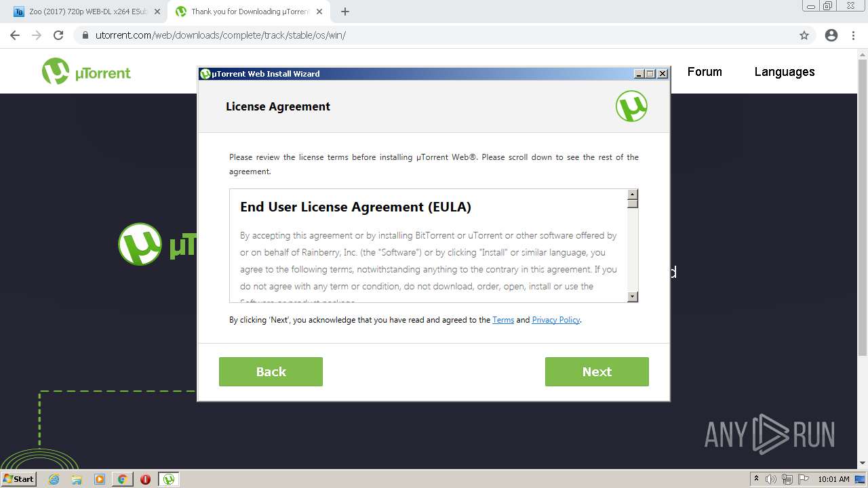868x488 pixels.
Task: View site security lock info
Action: [x=85, y=35]
